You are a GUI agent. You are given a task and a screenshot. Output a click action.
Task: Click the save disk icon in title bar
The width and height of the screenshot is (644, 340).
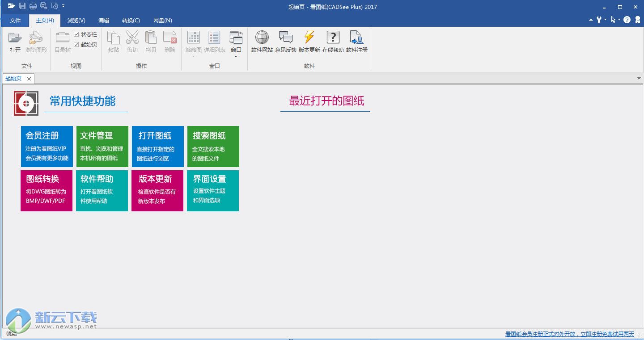click(x=22, y=6)
